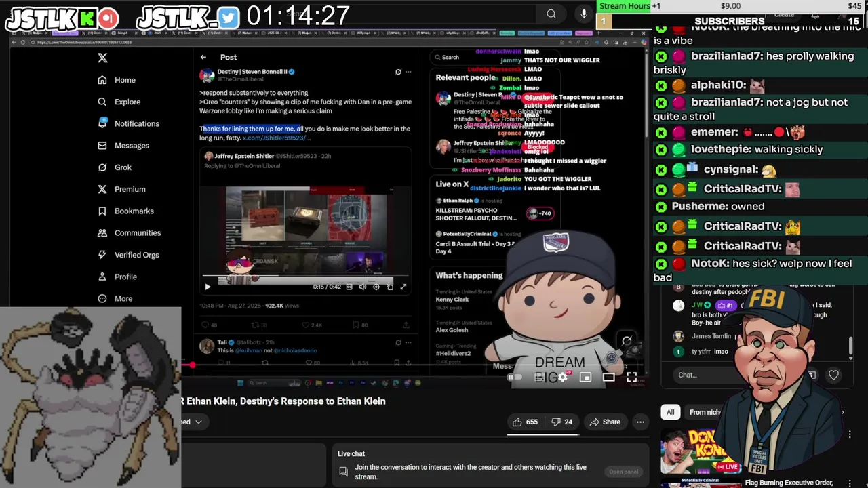Expand the tweet video to fullscreen

coord(403,287)
